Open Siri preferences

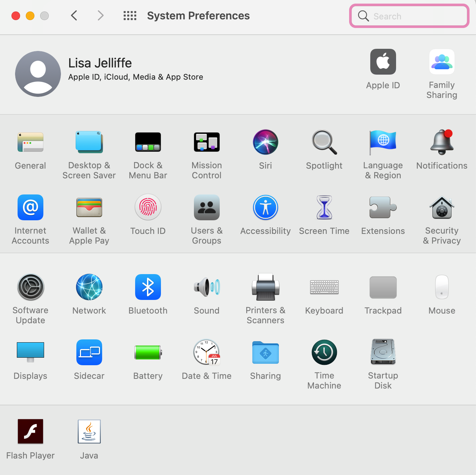click(x=266, y=142)
